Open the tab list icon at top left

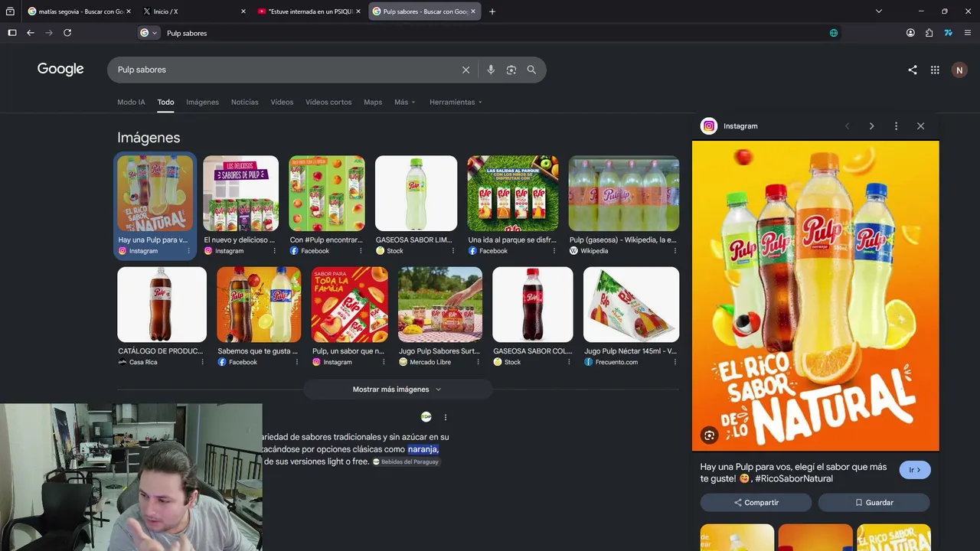click(x=10, y=11)
